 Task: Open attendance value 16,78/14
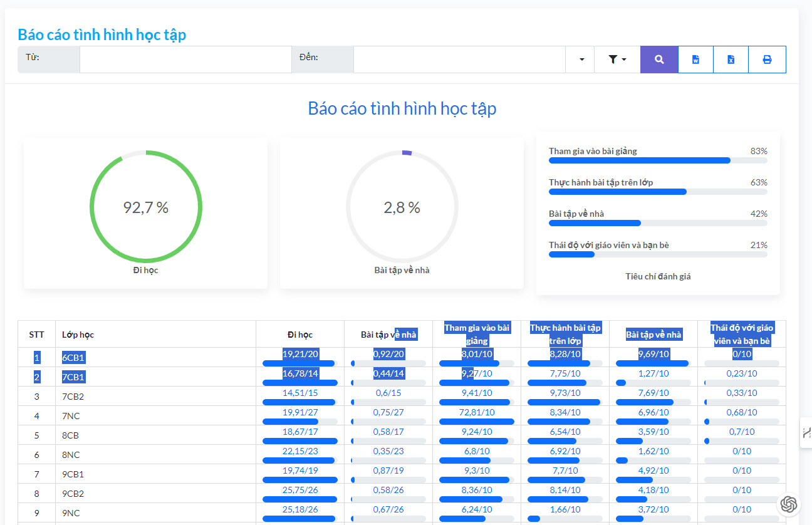tap(300, 373)
